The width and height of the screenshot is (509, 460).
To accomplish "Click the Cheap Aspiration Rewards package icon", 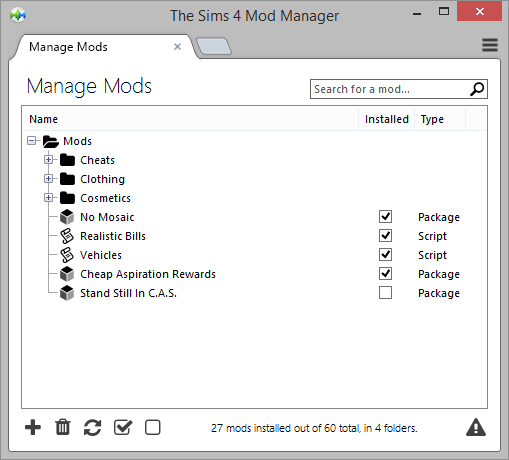I will tap(67, 274).
